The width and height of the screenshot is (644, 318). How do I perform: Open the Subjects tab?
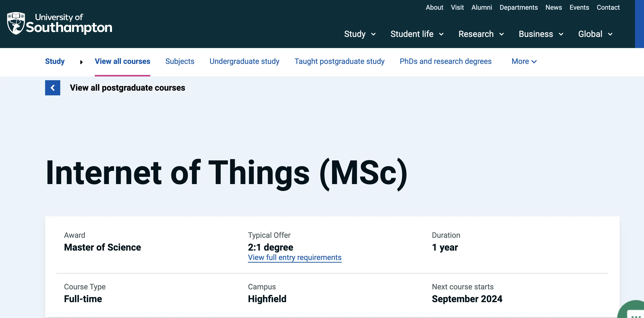(x=180, y=61)
